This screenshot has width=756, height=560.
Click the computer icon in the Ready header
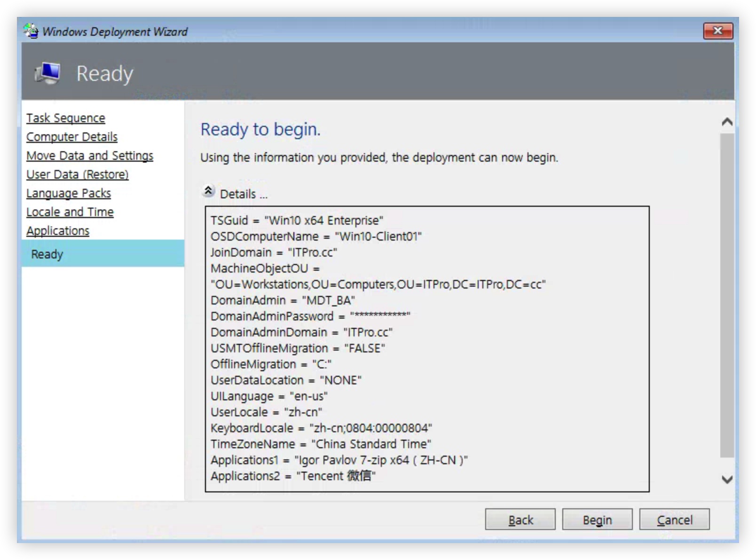pos(48,73)
